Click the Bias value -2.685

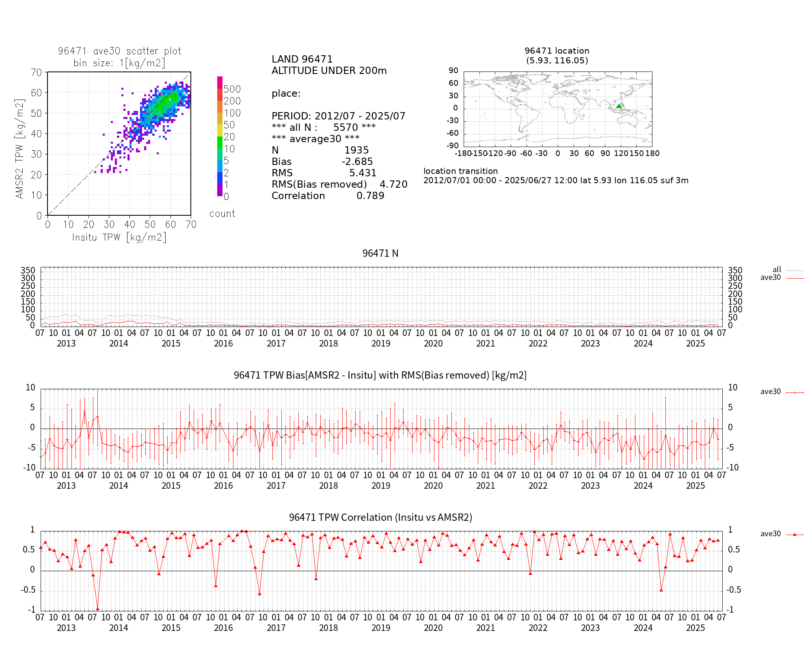pos(357,162)
